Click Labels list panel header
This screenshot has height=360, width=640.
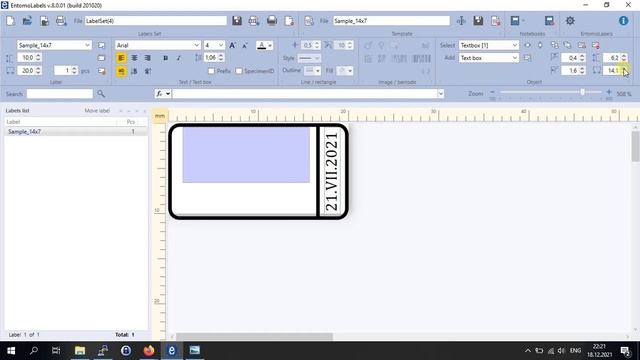pos(17,111)
